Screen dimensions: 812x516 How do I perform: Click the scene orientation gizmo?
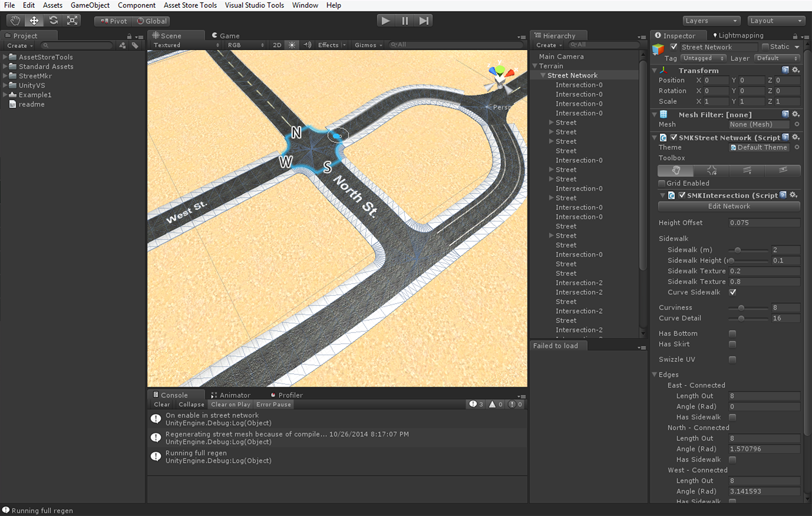tap(500, 75)
